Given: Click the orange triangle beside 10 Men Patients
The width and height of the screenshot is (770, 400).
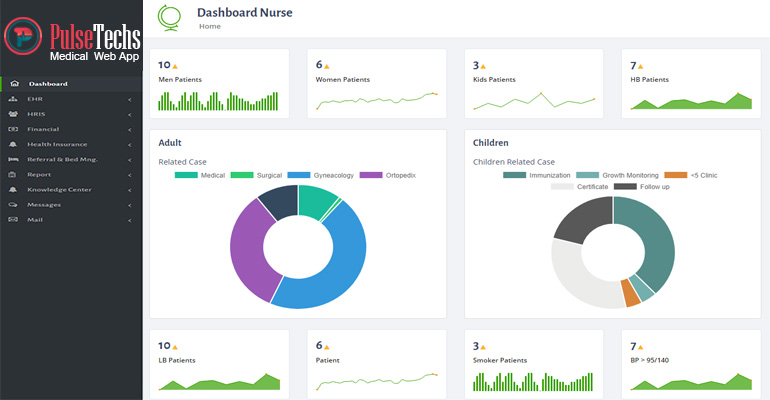Looking at the screenshot, I should [175, 66].
